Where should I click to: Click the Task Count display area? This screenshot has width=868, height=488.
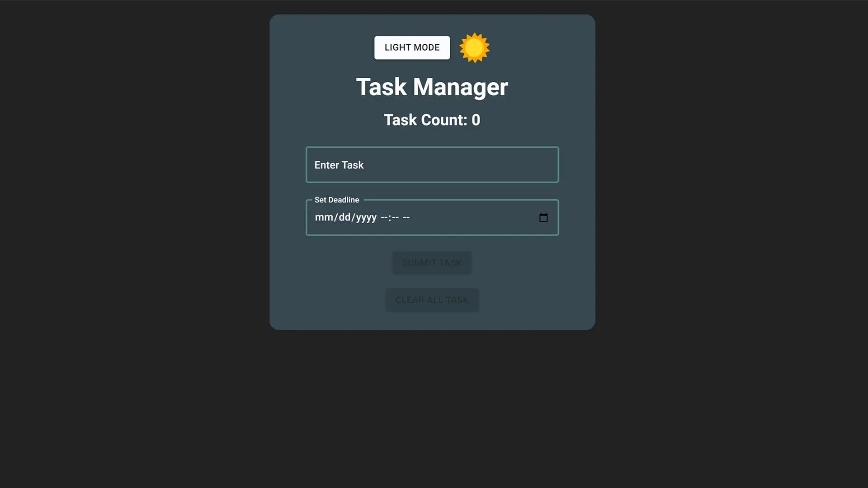(432, 120)
